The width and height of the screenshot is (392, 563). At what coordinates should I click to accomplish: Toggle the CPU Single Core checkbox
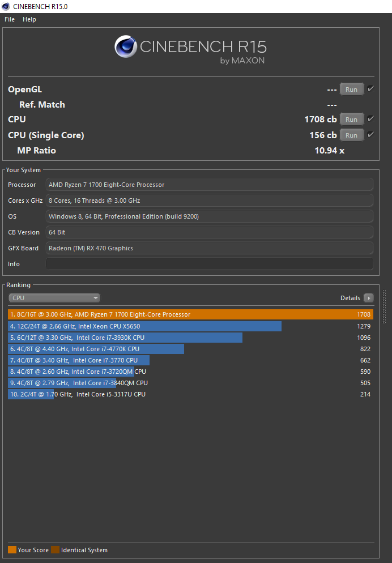pyautogui.click(x=370, y=135)
